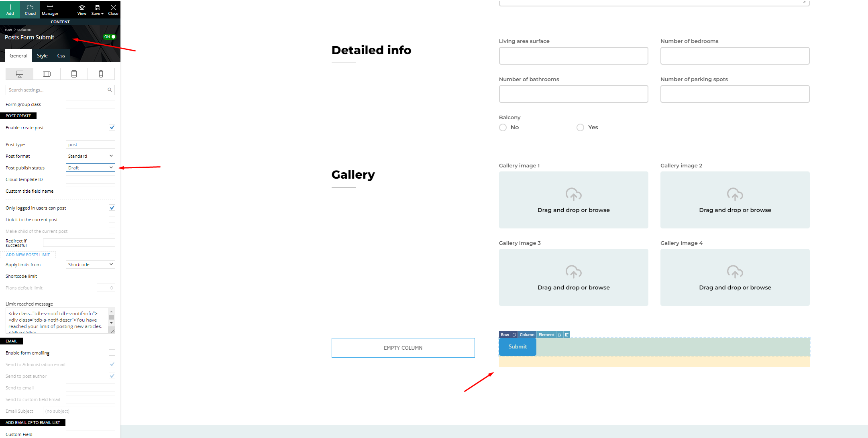Toggle the ON switch for Posts Form Submit
The image size is (868, 438).
coord(110,37)
